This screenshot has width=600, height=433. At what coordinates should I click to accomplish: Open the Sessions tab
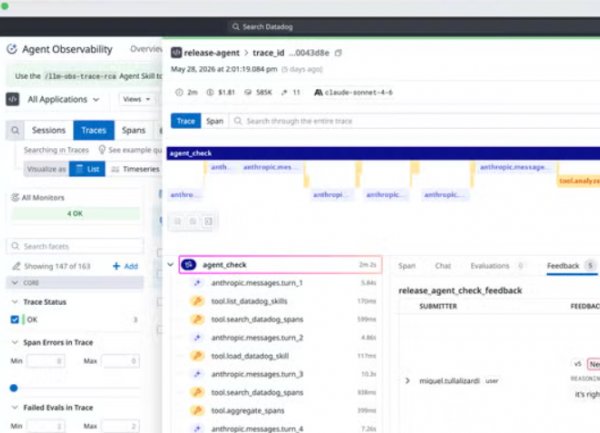(x=49, y=130)
